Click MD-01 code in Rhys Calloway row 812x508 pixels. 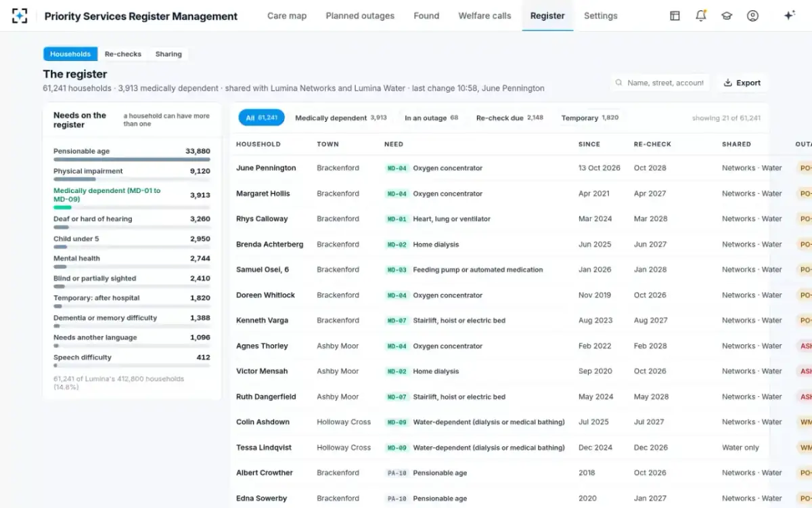[x=397, y=219]
